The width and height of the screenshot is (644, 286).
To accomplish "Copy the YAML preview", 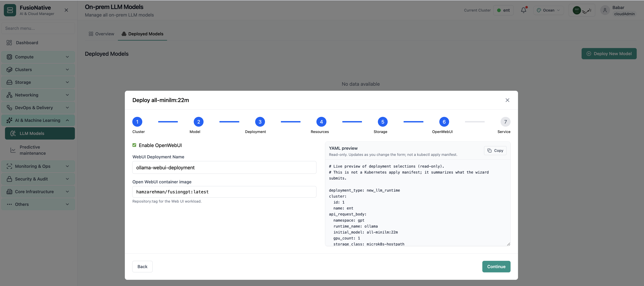I will (x=495, y=151).
